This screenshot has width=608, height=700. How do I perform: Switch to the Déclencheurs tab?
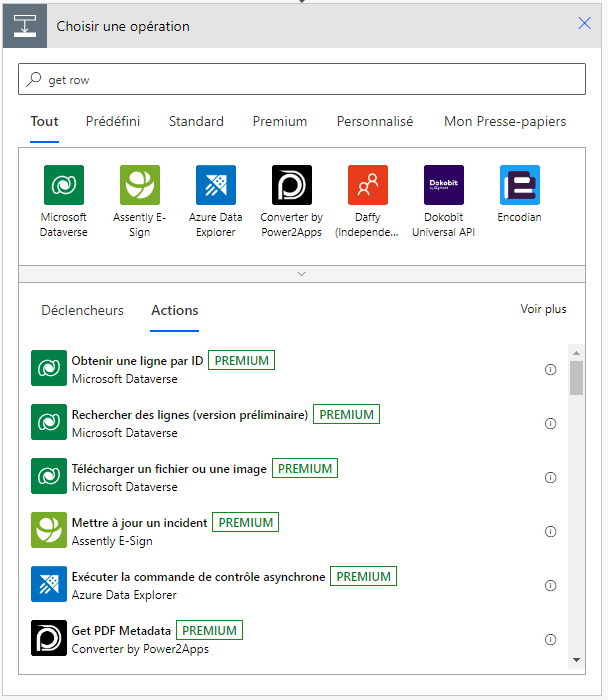pos(83,310)
